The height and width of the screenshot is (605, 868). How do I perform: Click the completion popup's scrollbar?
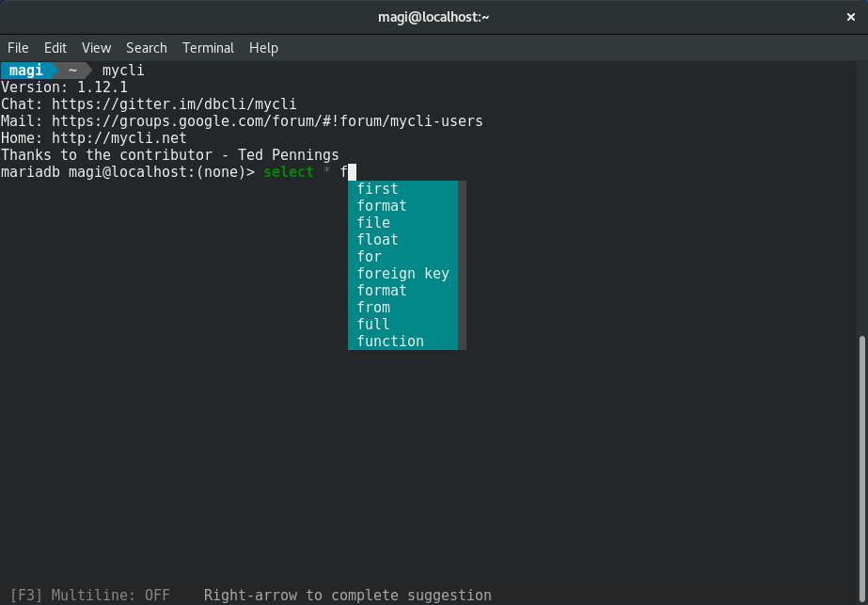(463, 264)
